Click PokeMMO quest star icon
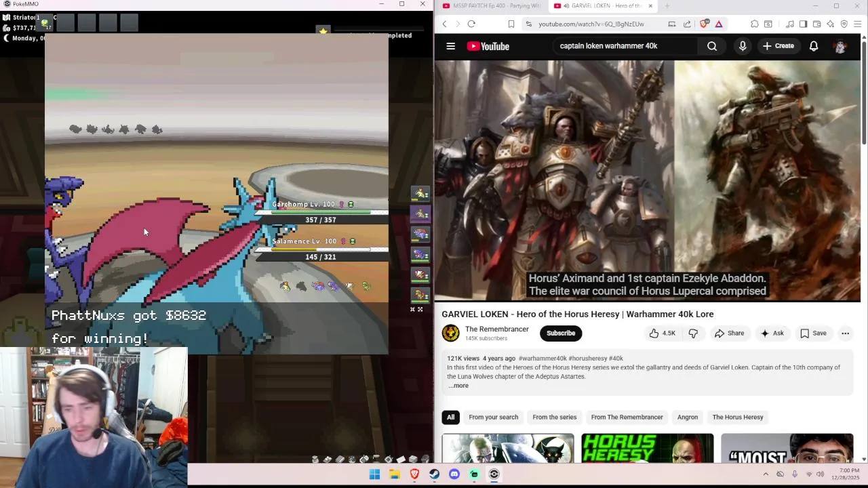 323,31
